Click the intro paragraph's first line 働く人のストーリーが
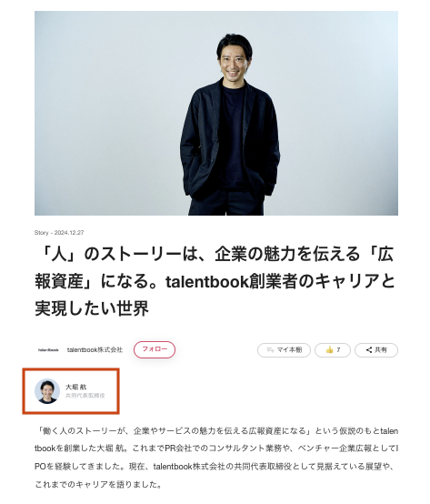Image resolution: width=430 pixels, height=504 pixels. [216, 430]
